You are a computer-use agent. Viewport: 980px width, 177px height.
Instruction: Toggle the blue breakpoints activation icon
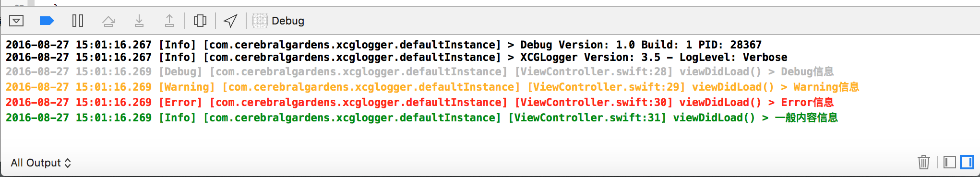click(47, 21)
